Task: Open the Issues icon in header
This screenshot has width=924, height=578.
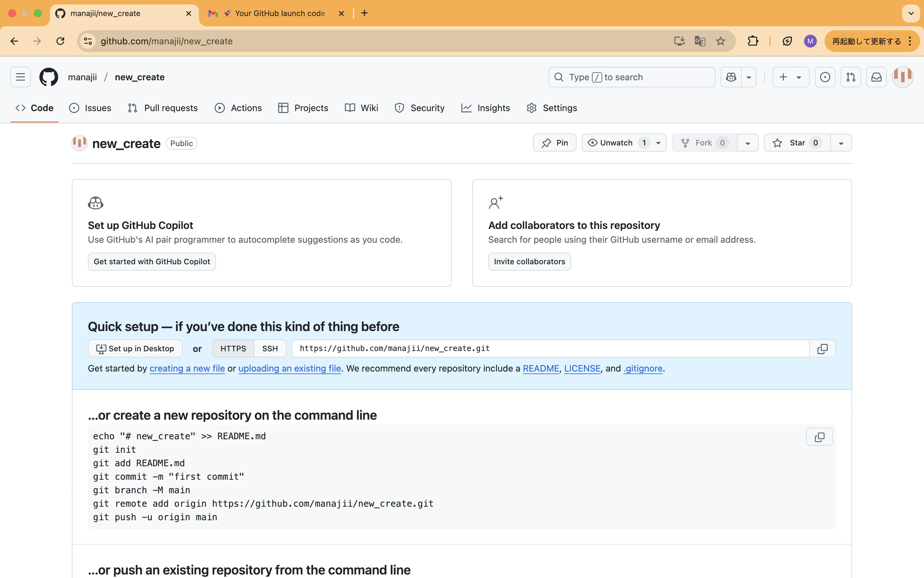Action: tap(825, 77)
